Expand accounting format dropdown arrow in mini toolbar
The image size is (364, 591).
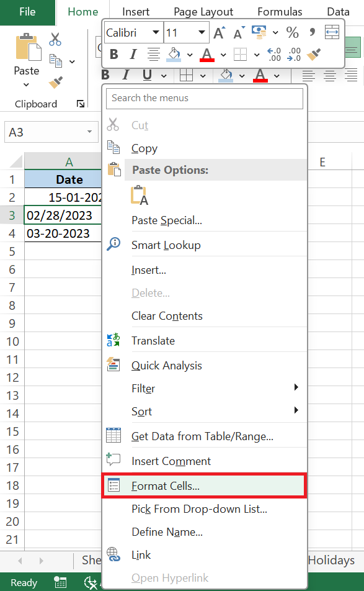point(275,33)
